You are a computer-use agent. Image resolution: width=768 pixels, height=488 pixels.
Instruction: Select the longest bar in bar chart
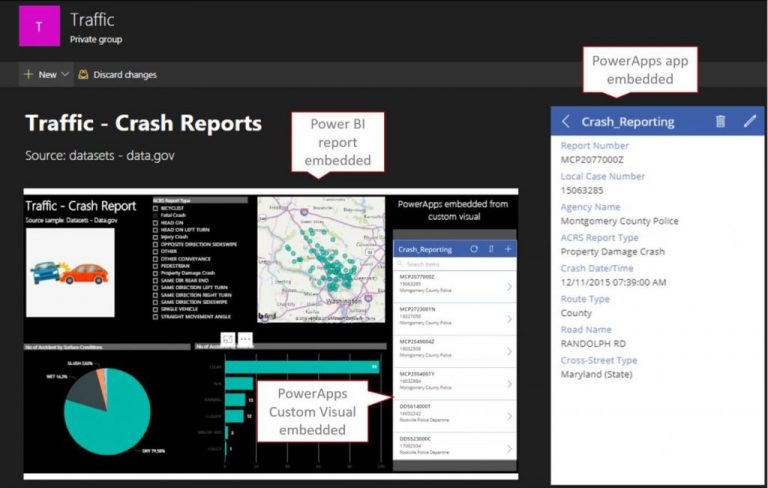(302, 367)
